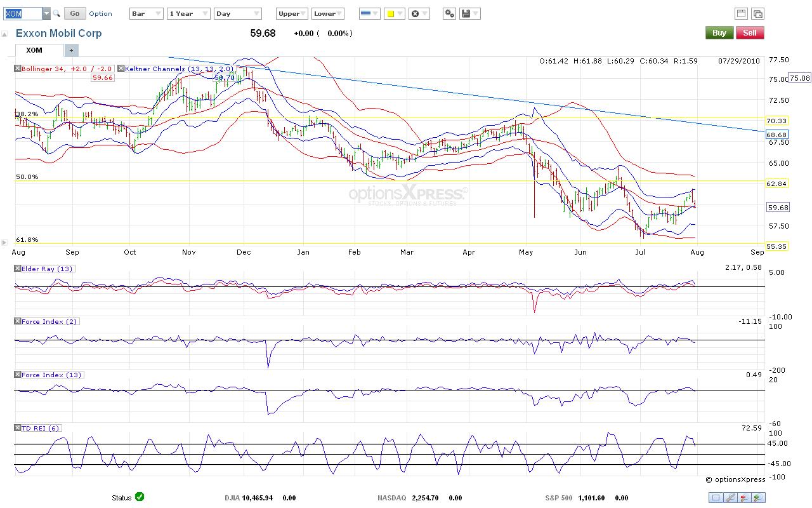
Task: Click the Sell button
Action: [750, 33]
